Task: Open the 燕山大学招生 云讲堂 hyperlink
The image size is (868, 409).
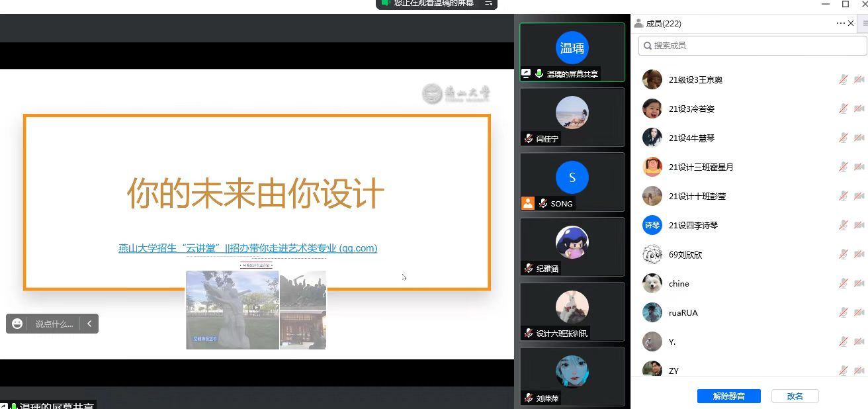Action: (x=247, y=248)
